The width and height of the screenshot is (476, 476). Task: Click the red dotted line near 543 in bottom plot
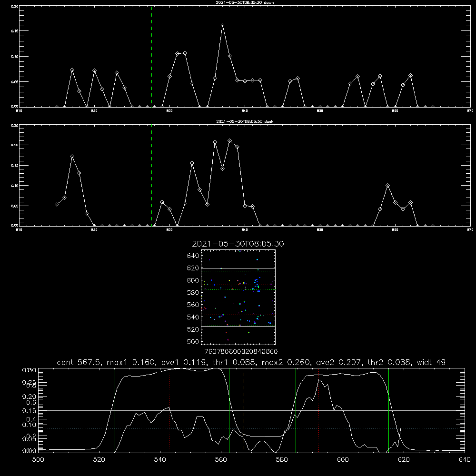[x=169, y=410]
